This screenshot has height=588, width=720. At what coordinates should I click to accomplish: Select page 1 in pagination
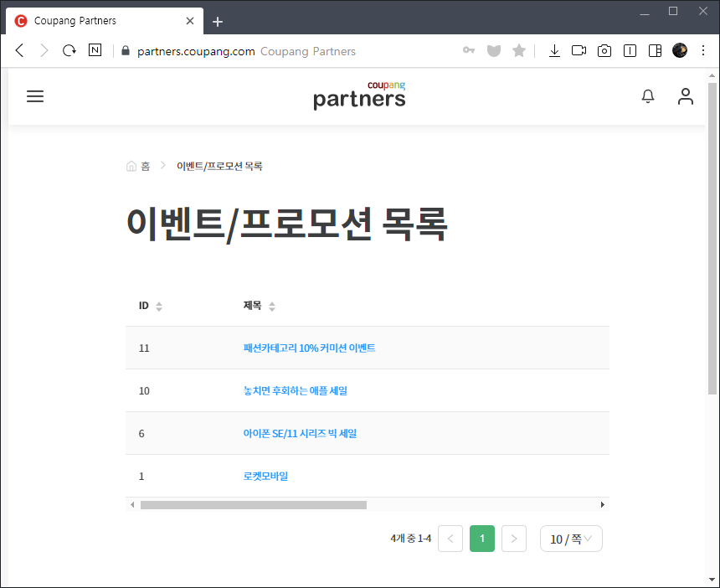coord(482,539)
